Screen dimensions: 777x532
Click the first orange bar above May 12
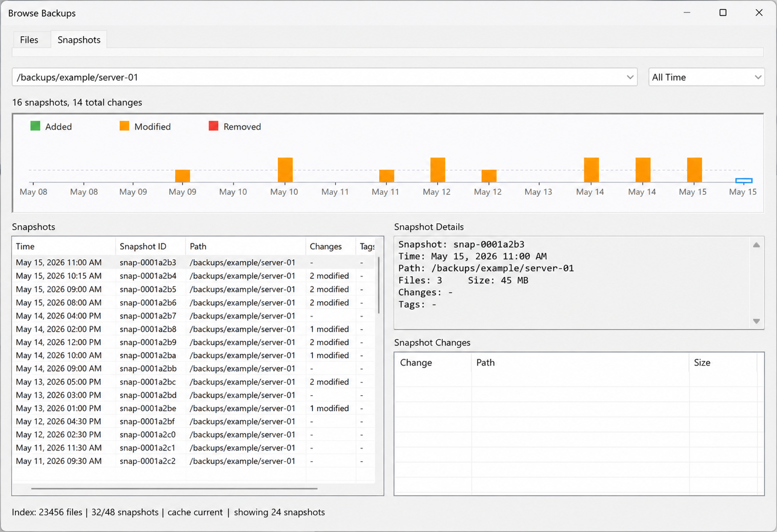(438, 170)
